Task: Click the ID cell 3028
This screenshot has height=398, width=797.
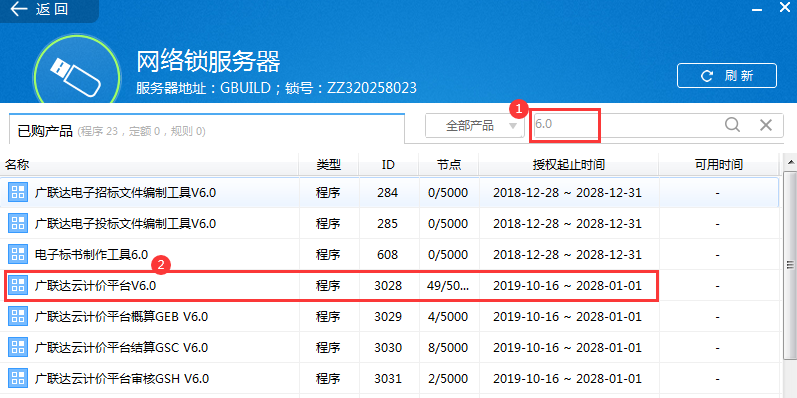Action: point(388,286)
